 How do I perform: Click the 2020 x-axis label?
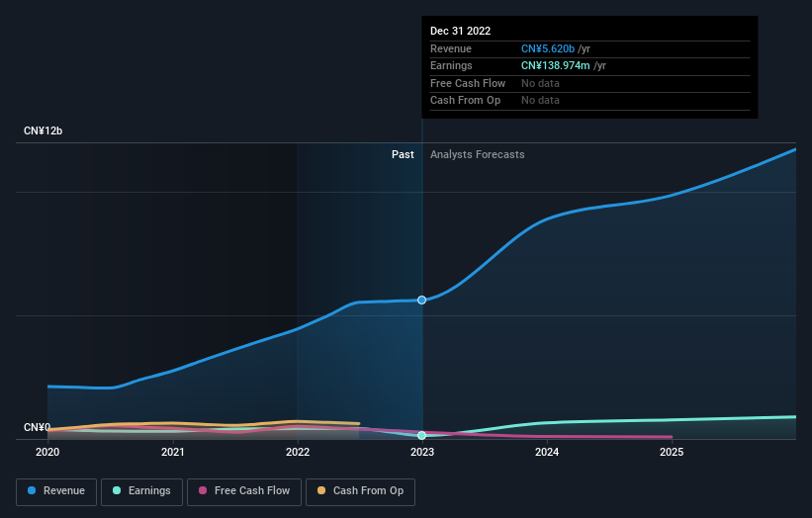47,453
